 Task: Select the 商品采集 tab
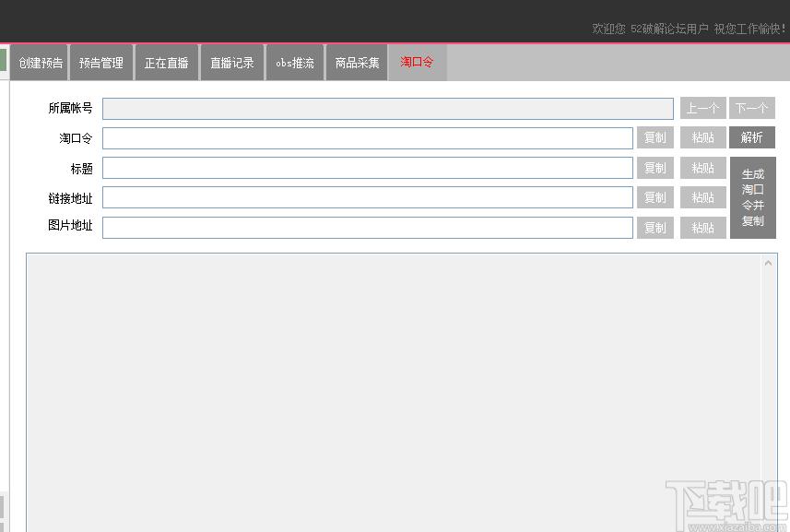point(358,63)
